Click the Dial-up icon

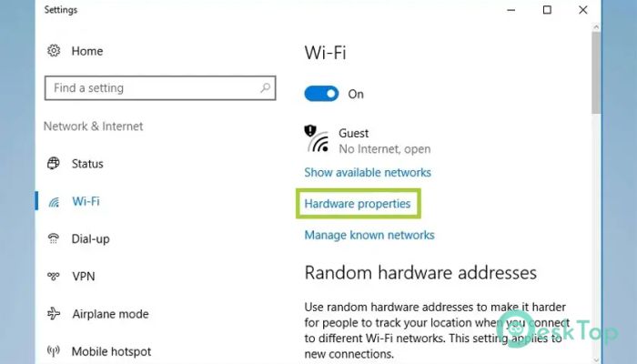(x=53, y=238)
